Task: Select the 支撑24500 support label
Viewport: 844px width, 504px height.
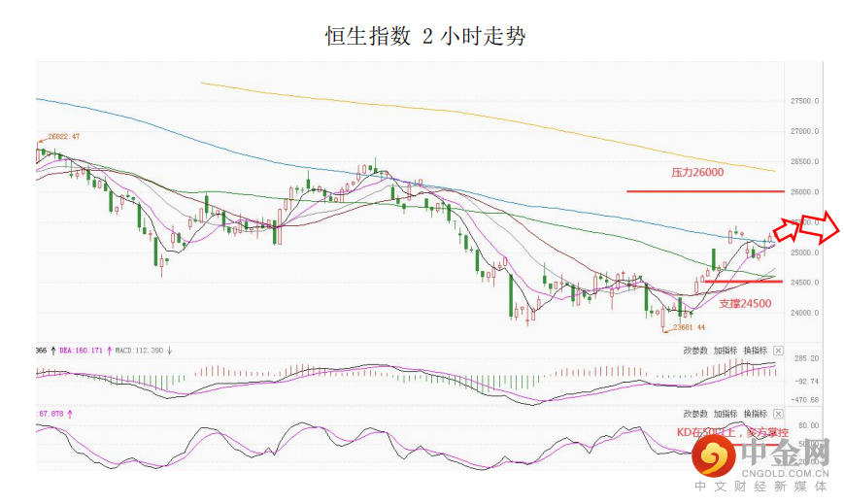Action: pos(745,303)
